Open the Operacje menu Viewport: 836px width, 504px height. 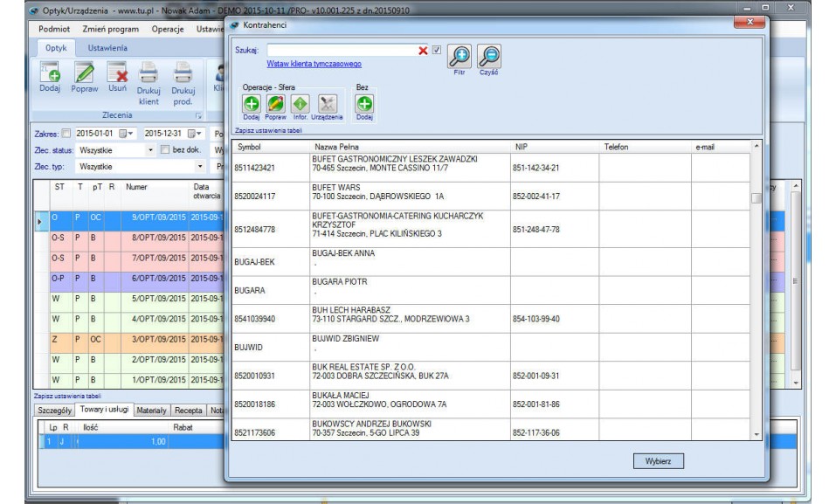[167, 29]
